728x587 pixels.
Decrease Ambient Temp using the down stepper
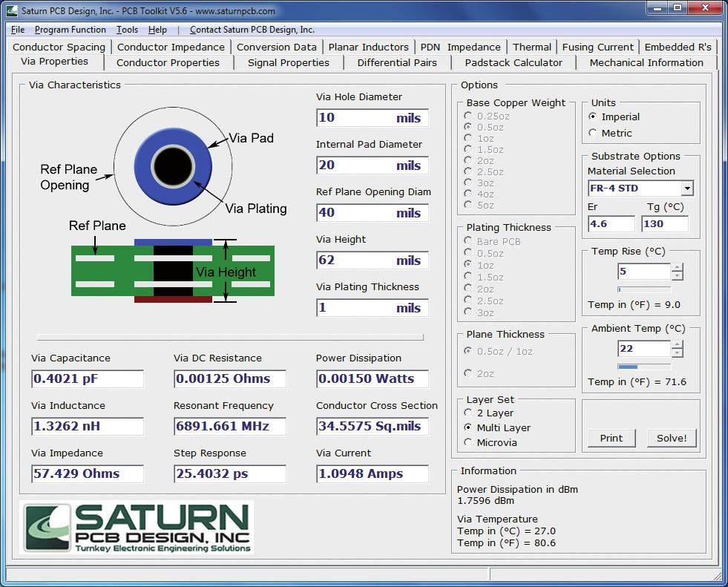[676, 354]
